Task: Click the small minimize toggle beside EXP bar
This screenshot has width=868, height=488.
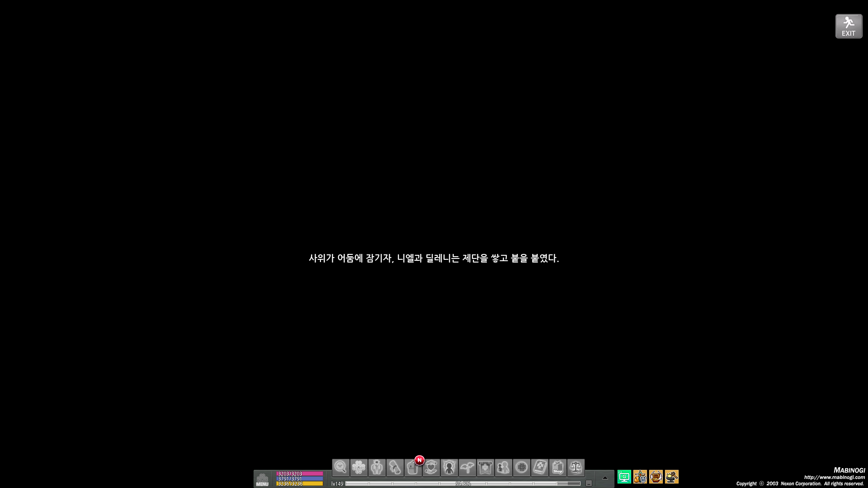Action: (589, 483)
